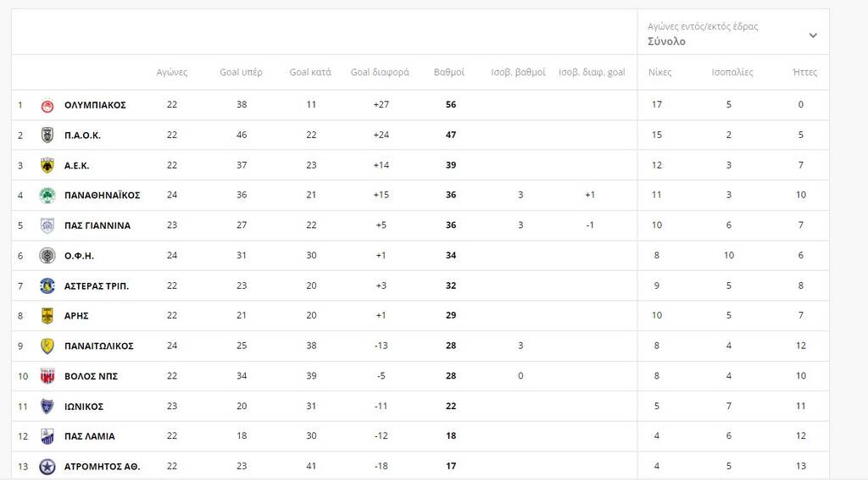This screenshot has height=482, width=868.
Task: Click the Αγώνες column header
Action: pos(172,72)
